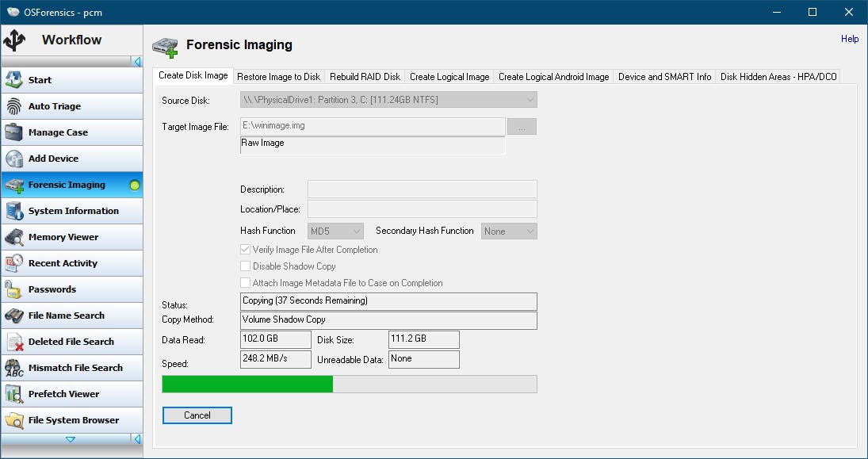This screenshot has width=868, height=459.
Task: Open the Memory Viewer workflow item
Action: 72,237
